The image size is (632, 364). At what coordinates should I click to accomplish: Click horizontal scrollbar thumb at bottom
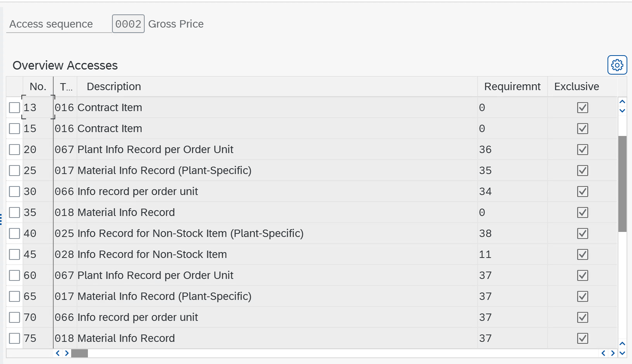79,353
